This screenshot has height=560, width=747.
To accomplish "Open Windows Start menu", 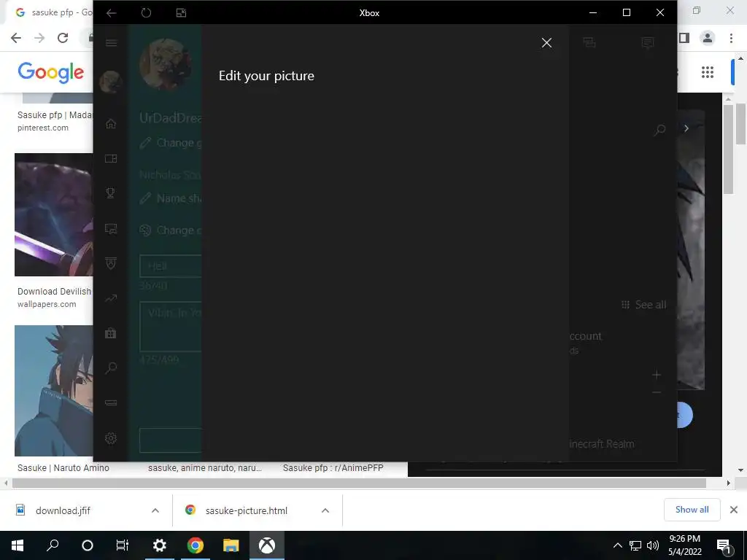I will (18, 545).
